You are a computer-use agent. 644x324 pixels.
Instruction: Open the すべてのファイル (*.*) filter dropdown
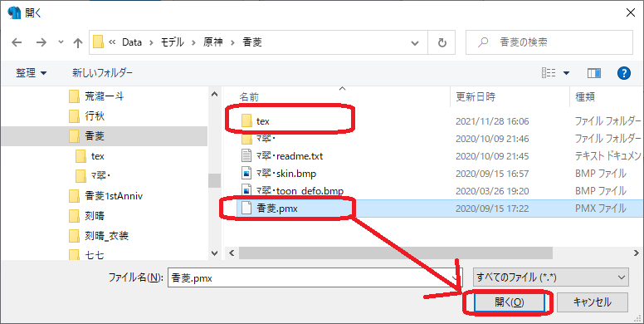click(x=550, y=277)
